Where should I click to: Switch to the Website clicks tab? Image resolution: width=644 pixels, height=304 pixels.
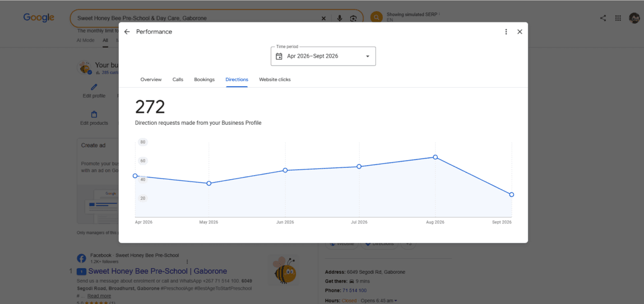[275, 79]
